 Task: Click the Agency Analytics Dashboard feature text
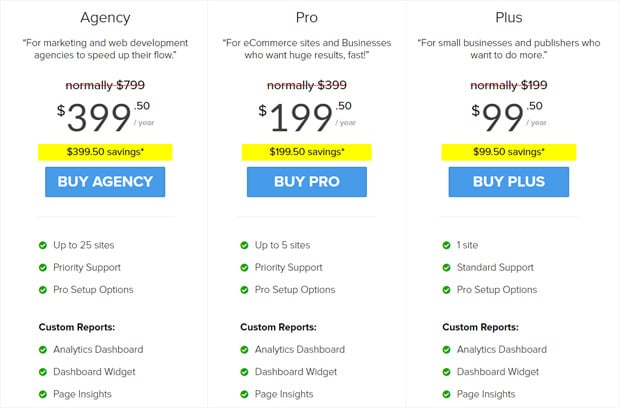pyautogui.click(x=98, y=349)
